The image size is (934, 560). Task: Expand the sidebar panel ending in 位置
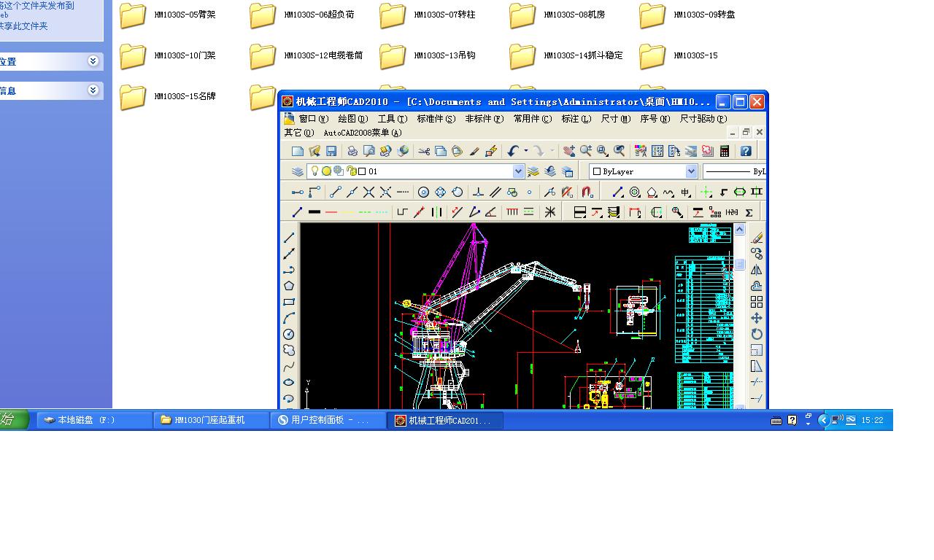[x=93, y=61]
